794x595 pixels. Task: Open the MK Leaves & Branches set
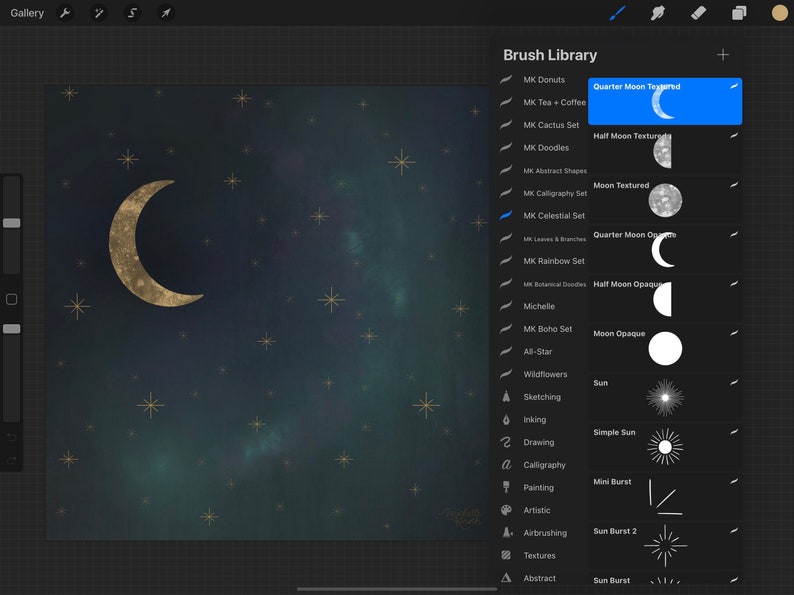click(x=543, y=239)
